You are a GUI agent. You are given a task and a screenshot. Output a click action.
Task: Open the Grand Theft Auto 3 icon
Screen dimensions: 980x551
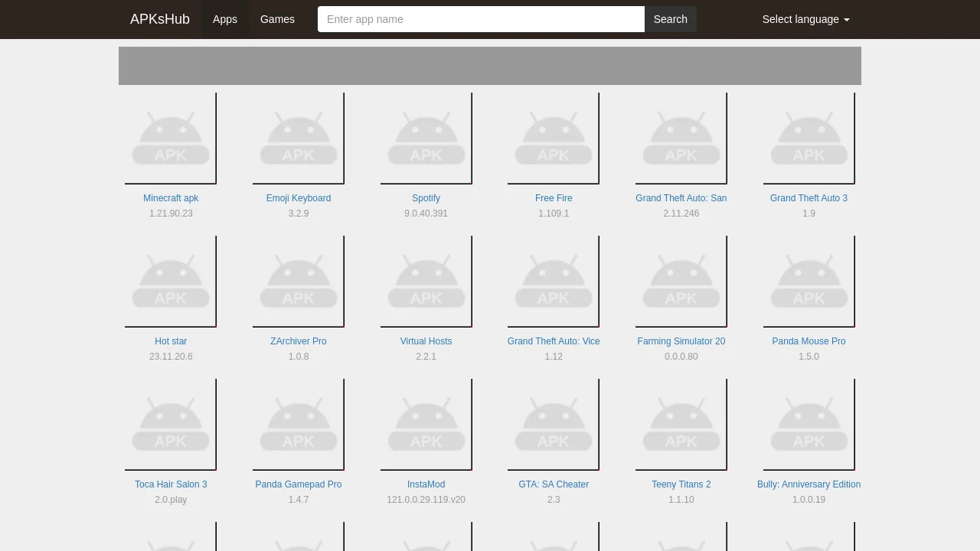(x=809, y=139)
